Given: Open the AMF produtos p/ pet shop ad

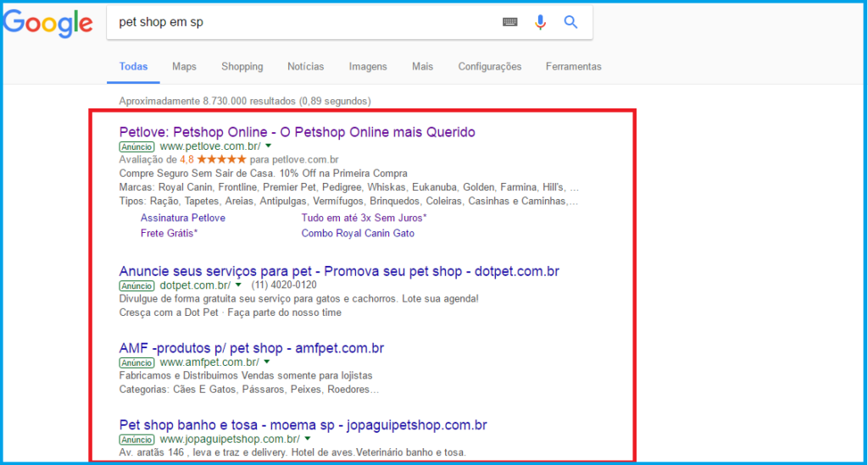Looking at the screenshot, I should coord(251,348).
